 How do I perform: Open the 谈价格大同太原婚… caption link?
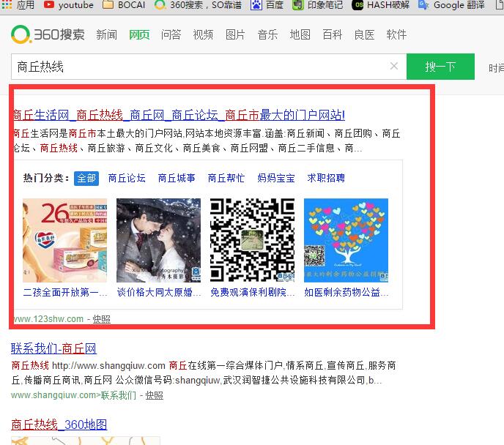159,292
